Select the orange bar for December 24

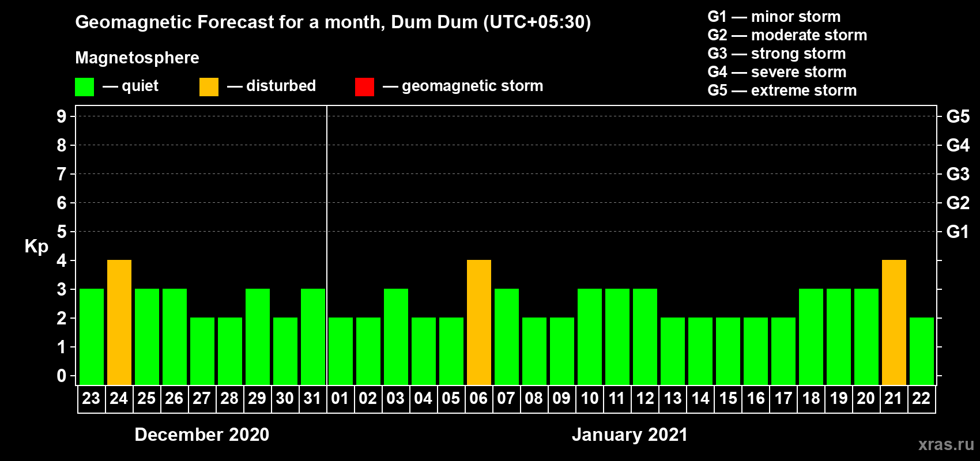(119, 322)
